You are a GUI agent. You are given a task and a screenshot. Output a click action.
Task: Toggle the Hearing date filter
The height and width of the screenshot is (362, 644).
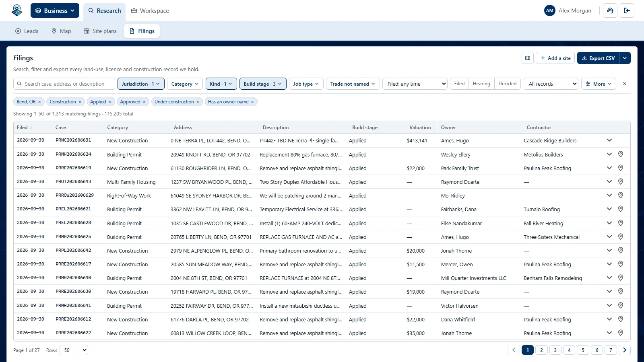pos(481,84)
